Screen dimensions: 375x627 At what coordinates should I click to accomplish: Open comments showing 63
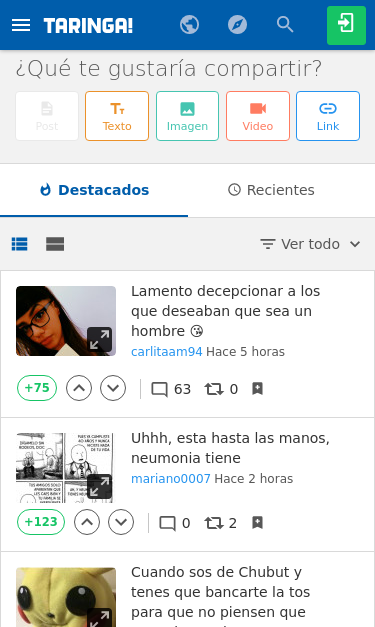click(171, 389)
